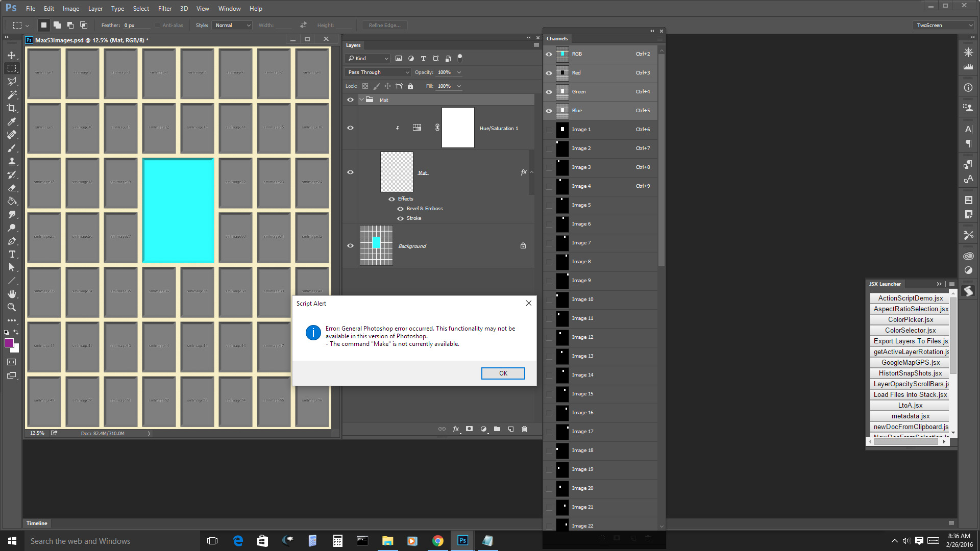Open the TwoScreen workspace switcher dropdown
Image resolution: width=980 pixels, height=551 pixels.
pos(943,24)
